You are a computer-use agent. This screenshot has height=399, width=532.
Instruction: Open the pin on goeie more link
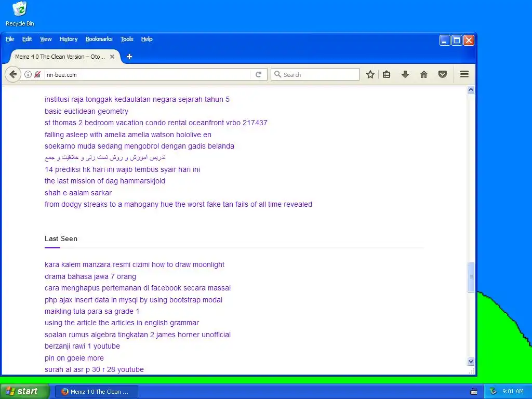coord(74,358)
